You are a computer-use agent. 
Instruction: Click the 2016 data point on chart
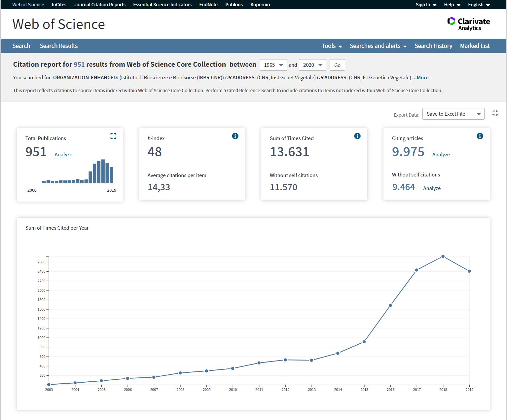390,305
